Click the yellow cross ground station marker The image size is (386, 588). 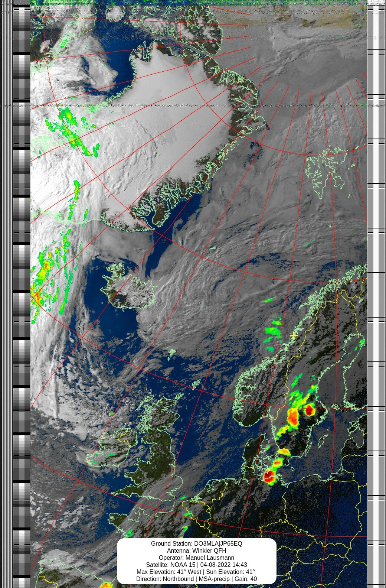[x=294, y=336]
